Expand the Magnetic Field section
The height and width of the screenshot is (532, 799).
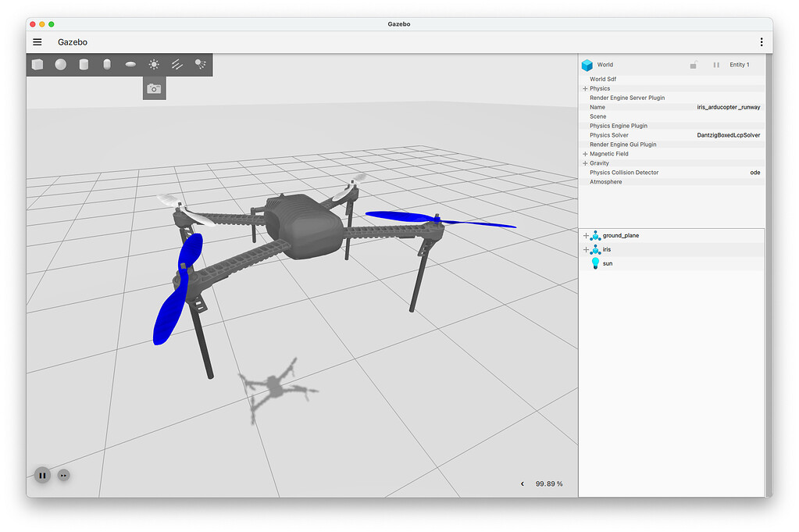click(585, 154)
